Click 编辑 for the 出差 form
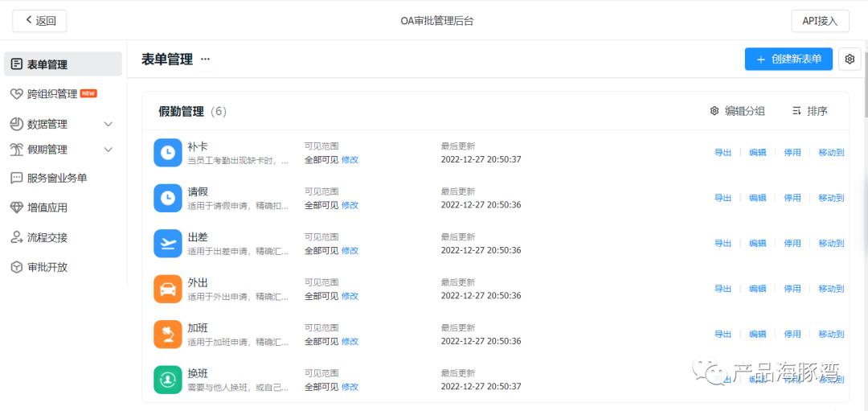Image resolution: width=868 pixels, height=411 pixels. (x=758, y=243)
